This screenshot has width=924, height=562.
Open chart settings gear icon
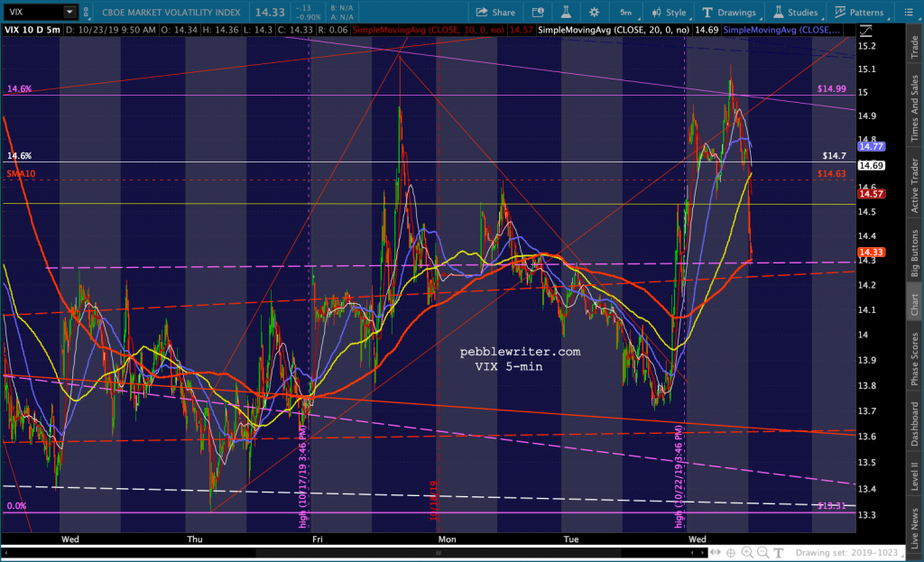594,12
